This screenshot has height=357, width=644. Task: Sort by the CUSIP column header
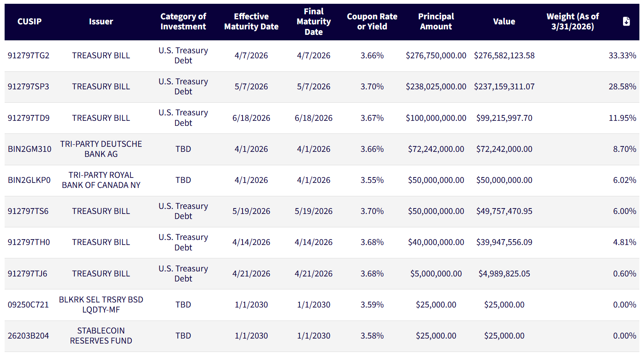click(29, 21)
